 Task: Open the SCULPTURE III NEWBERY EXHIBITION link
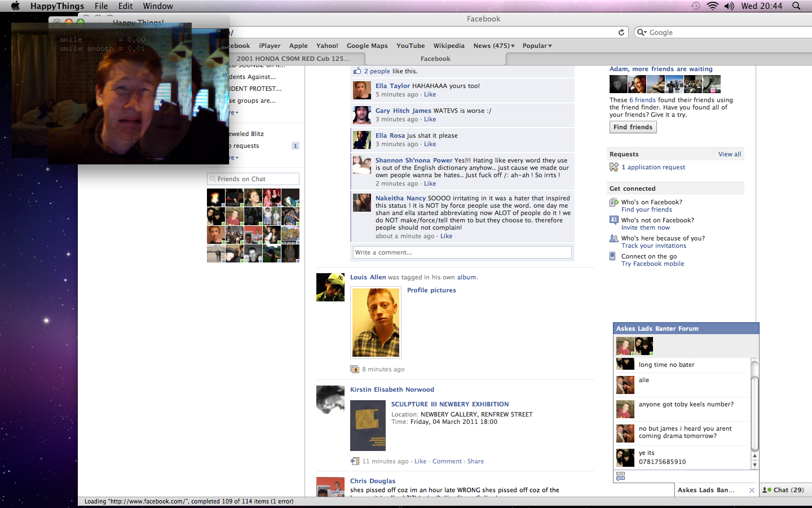450,404
